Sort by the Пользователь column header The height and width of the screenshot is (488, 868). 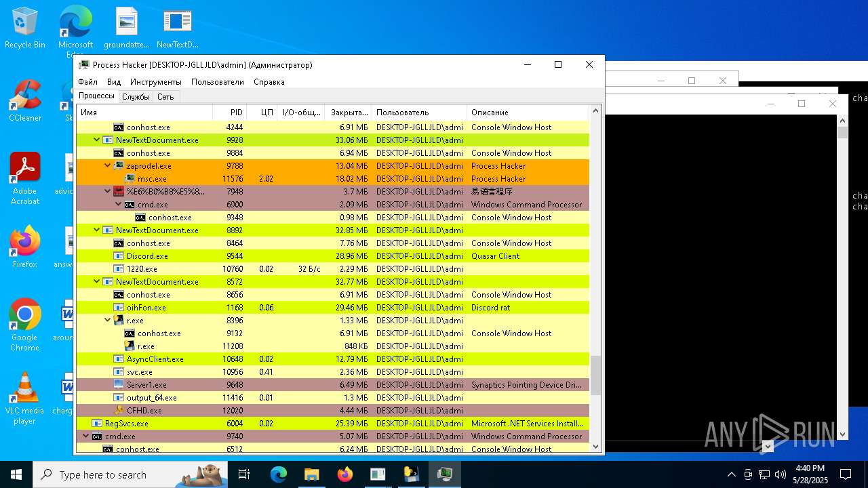(419, 113)
